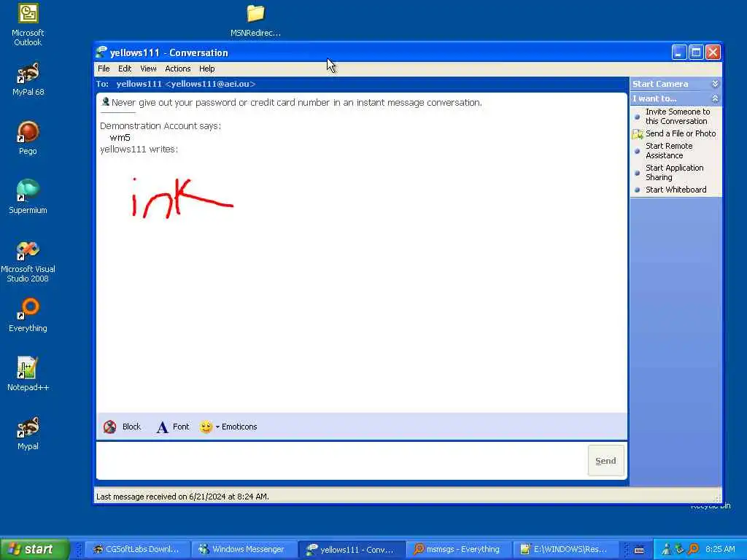Screen dimensions: 747x560
Task: Select the Mypal desktop shortcut
Action: tap(28, 433)
